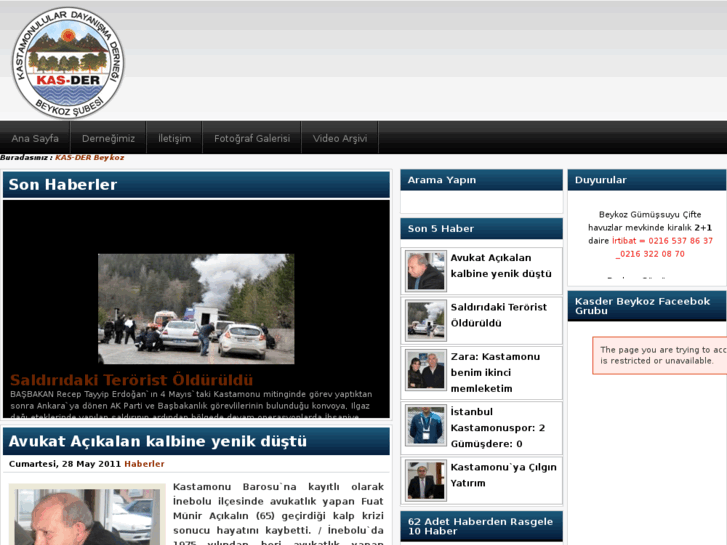Open sidebar link Saldırıdaki Terörist Öldürüldü
727x545 pixels.
click(498, 315)
